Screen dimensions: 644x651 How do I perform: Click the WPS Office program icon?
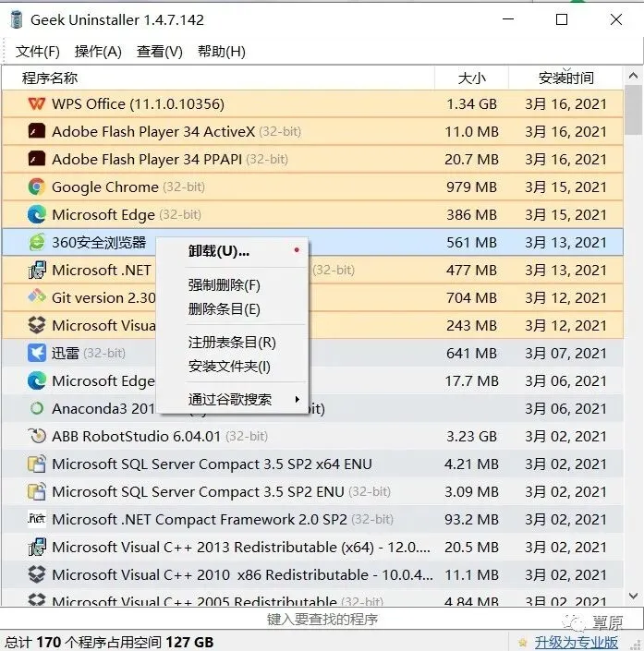[x=37, y=103]
